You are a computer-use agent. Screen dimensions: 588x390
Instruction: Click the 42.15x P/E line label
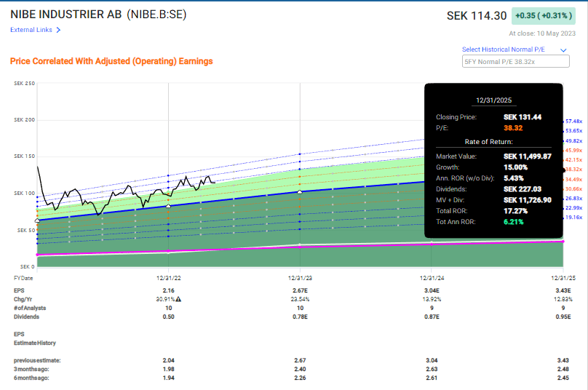pos(573,160)
